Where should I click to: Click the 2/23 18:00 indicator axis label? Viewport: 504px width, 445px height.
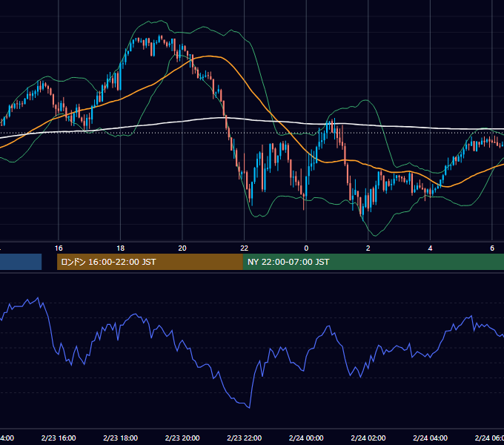click(x=121, y=438)
